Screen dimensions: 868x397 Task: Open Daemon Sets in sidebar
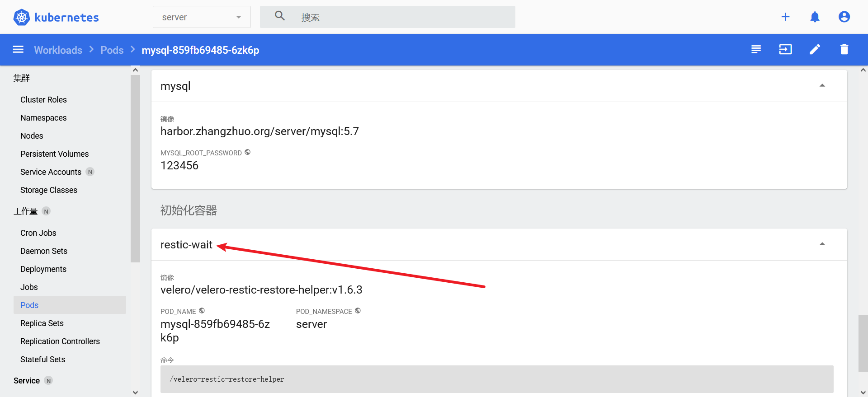pyautogui.click(x=43, y=251)
